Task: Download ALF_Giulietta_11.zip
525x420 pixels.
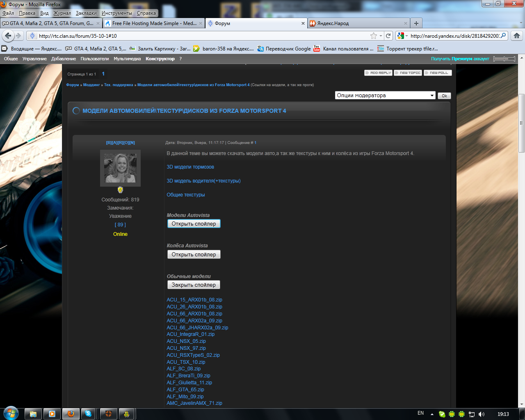Action: tap(189, 383)
